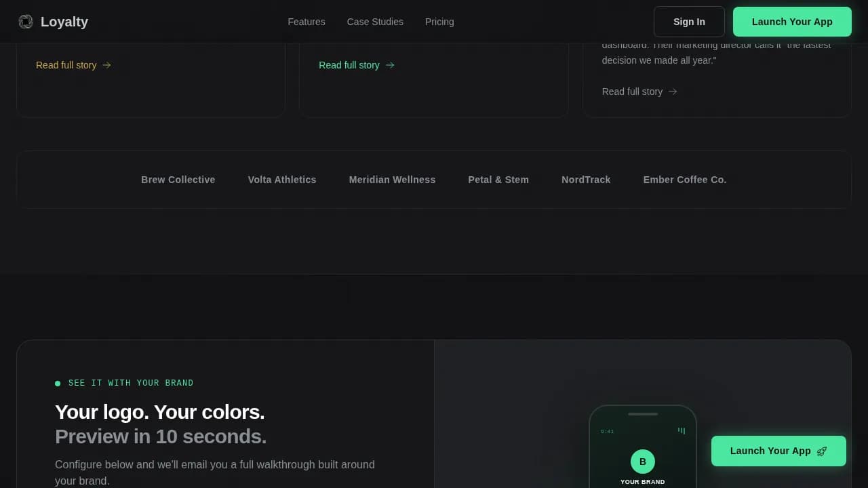
Task: Open the green Read full story link
Action: 356,65
